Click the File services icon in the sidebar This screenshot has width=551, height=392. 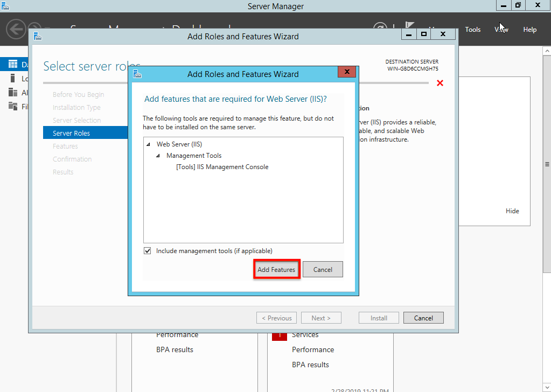click(x=12, y=106)
